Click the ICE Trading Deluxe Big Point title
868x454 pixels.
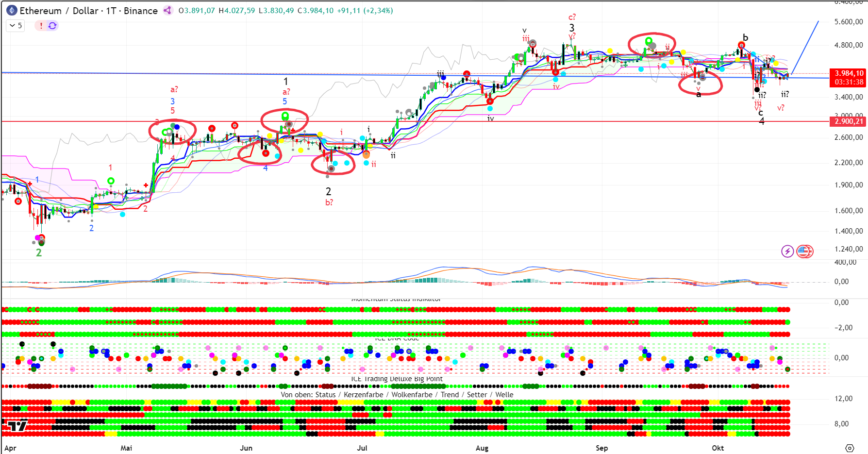pos(397,379)
